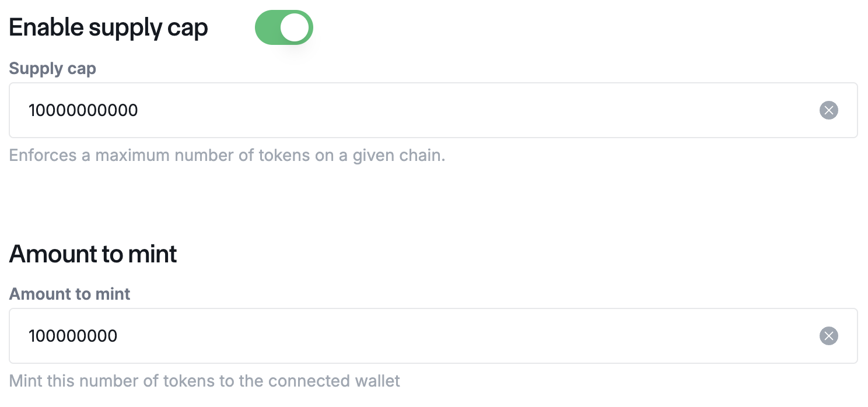Click the green track of the supply cap switch
The image size is (868, 407).
pyautogui.click(x=268, y=28)
